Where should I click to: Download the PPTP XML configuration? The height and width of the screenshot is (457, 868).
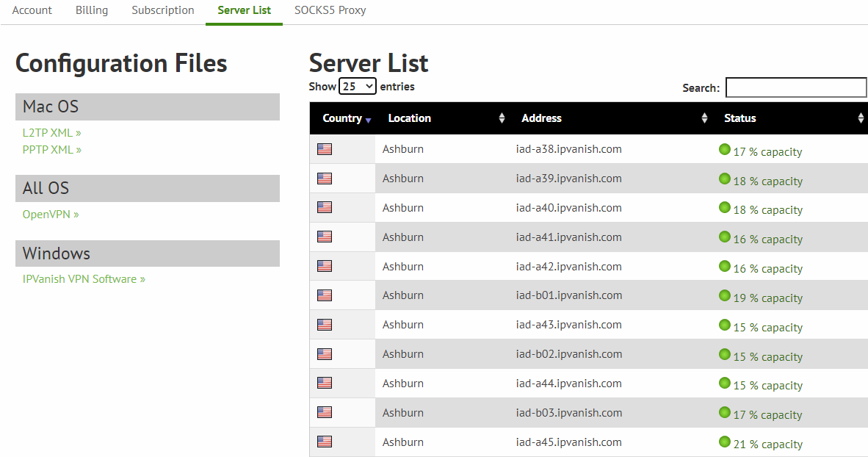[x=51, y=150]
